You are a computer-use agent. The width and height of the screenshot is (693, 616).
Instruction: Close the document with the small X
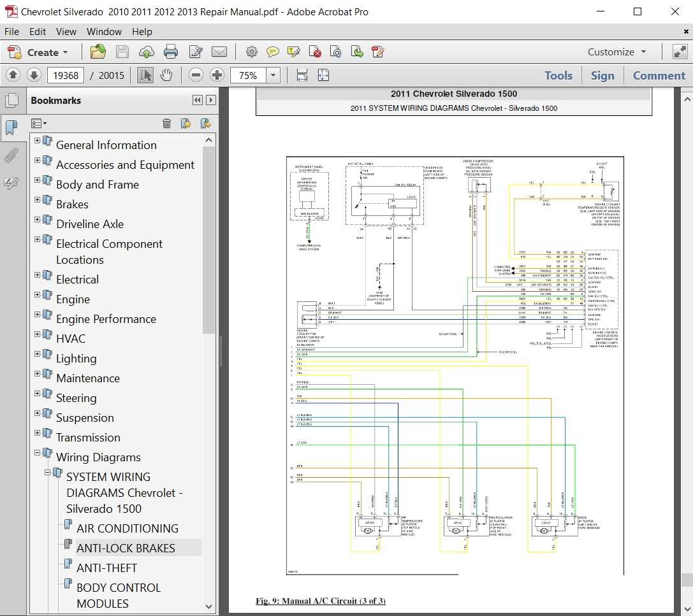pos(686,32)
